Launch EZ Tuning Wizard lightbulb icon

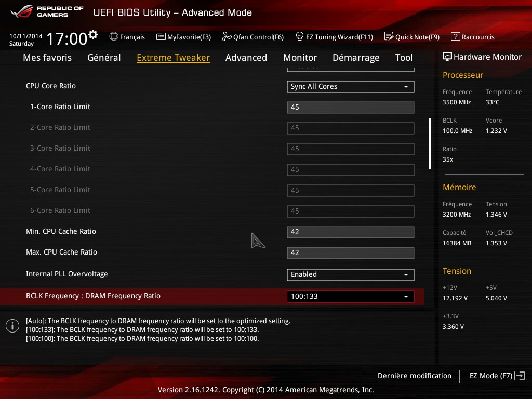(x=300, y=36)
